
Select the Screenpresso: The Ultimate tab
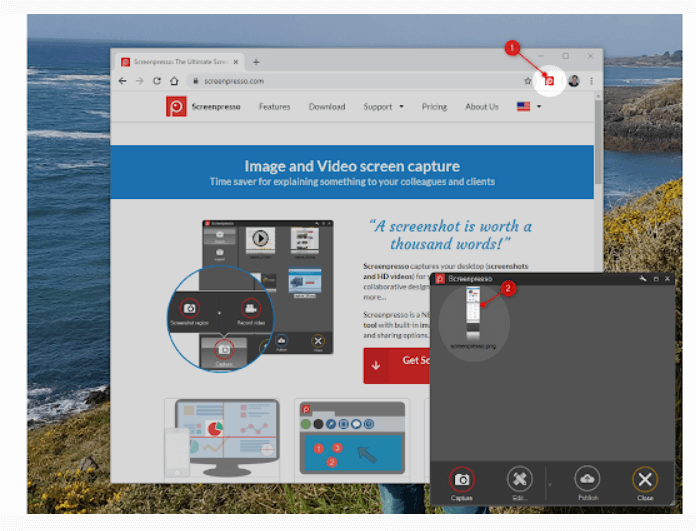pyautogui.click(x=180, y=62)
